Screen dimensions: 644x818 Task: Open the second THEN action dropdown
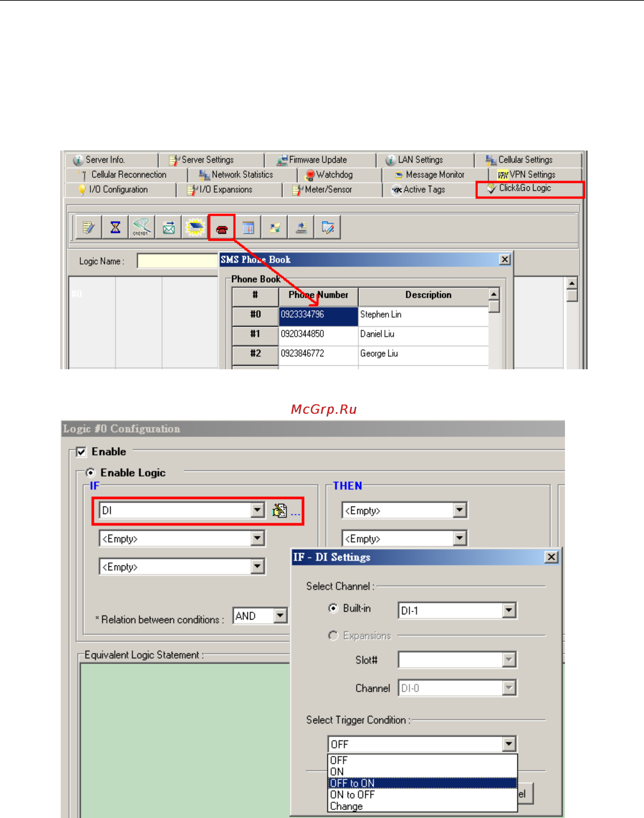[459, 538]
